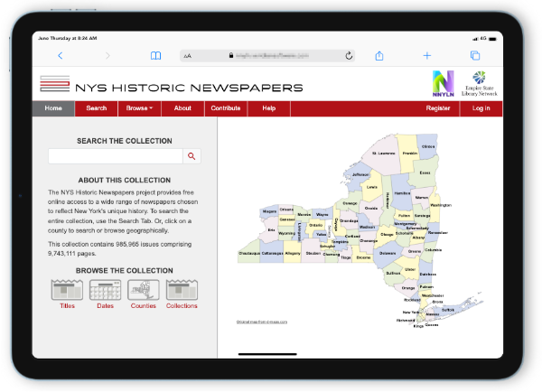Expand the Browse dropdown menu
Screen dimensions: 542x392
pos(139,108)
